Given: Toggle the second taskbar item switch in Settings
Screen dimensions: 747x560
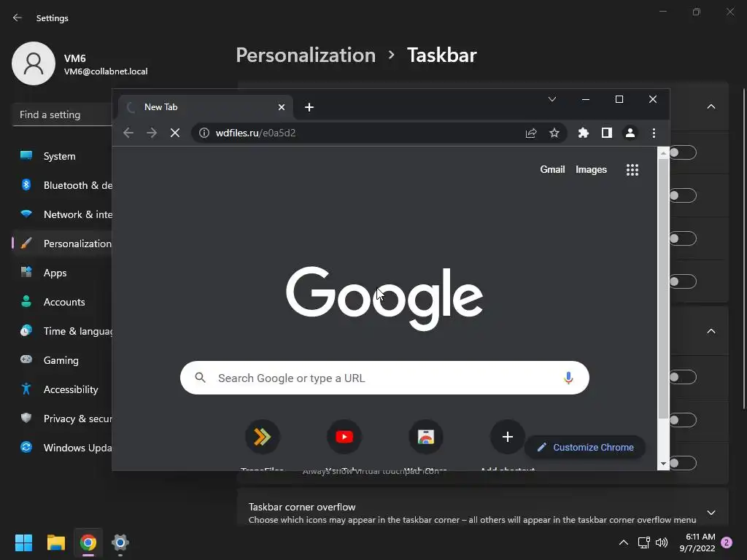Looking at the screenshot, I should (x=683, y=195).
